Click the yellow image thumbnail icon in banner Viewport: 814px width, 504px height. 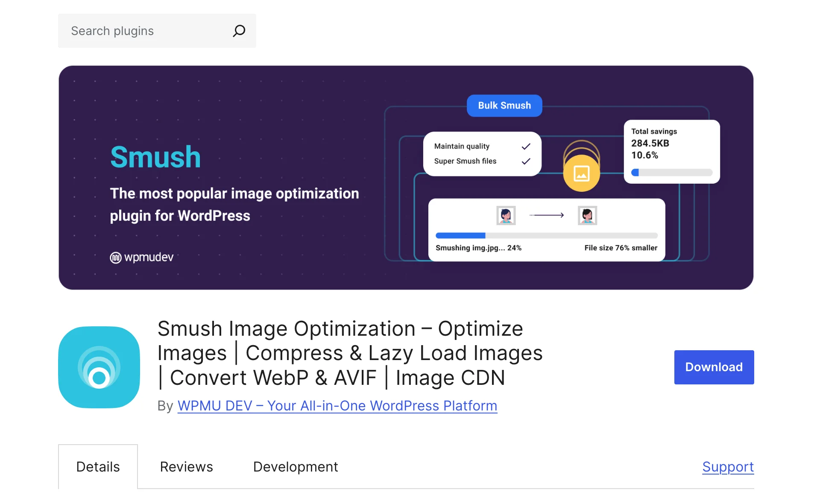tap(581, 173)
